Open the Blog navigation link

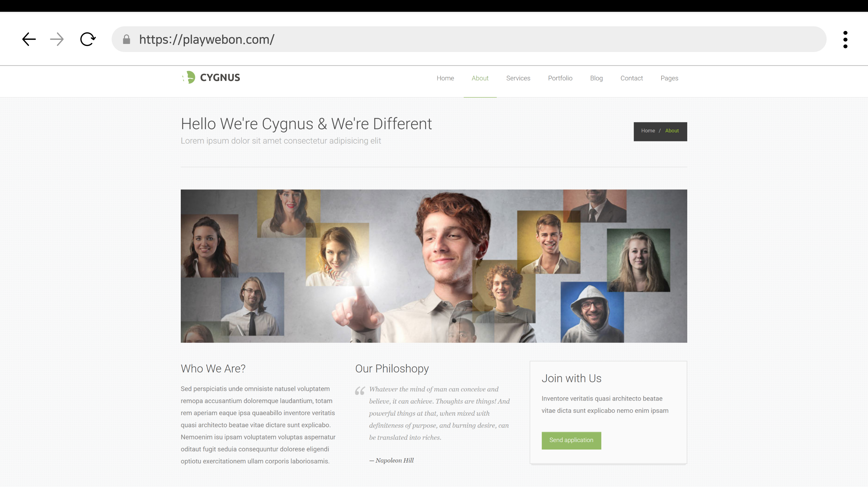(596, 78)
